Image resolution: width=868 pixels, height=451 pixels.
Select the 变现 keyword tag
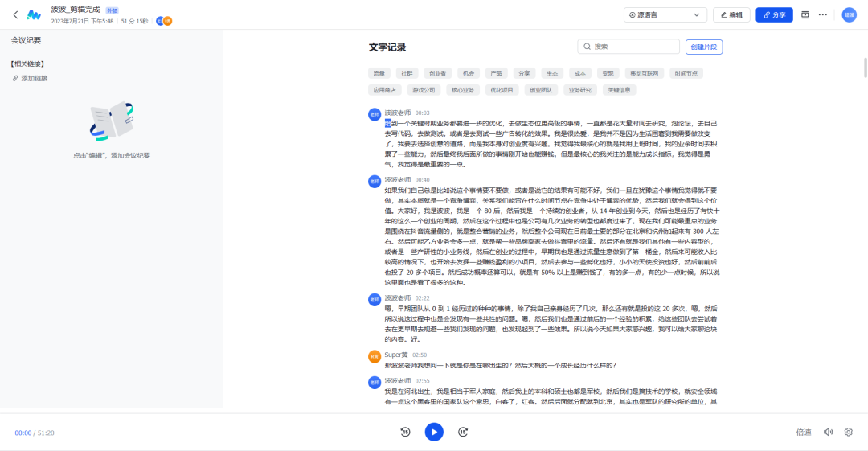(x=608, y=73)
